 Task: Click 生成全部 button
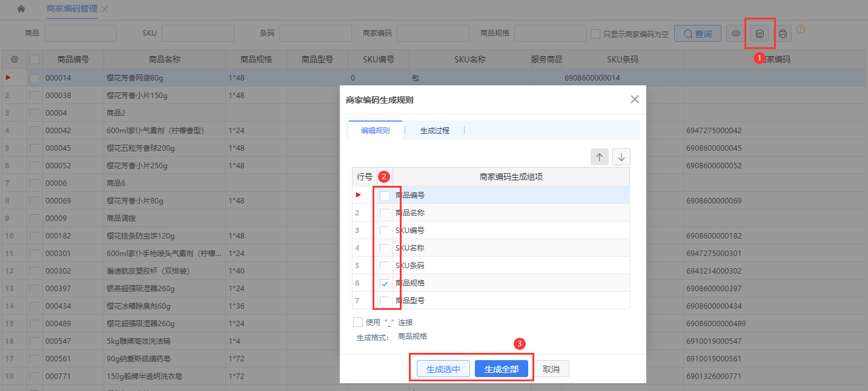pyautogui.click(x=502, y=369)
